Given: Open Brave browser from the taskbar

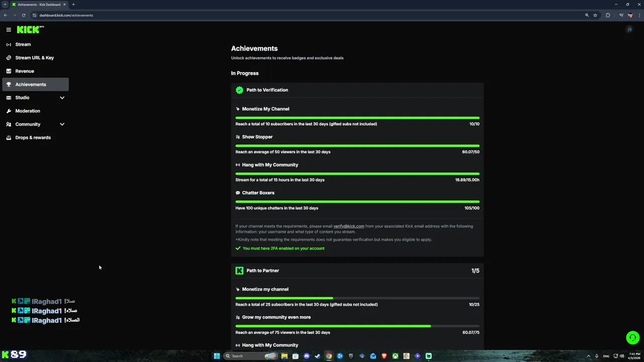Looking at the screenshot, I should coord(384,356).
